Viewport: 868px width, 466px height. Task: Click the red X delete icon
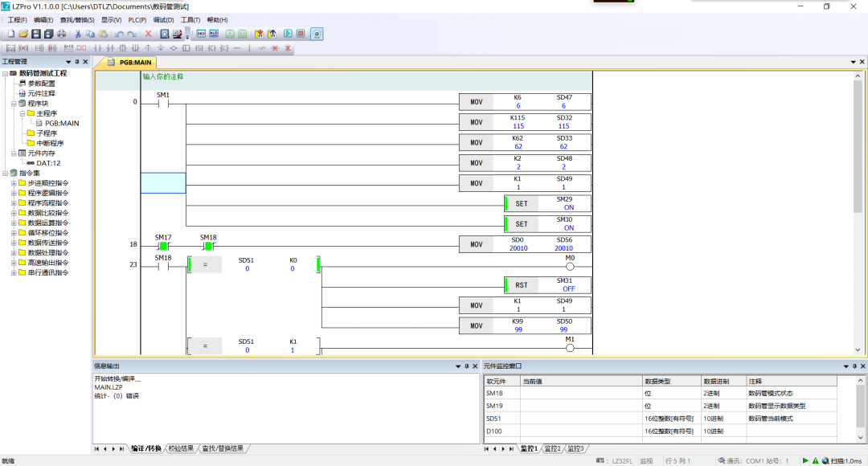148,34
